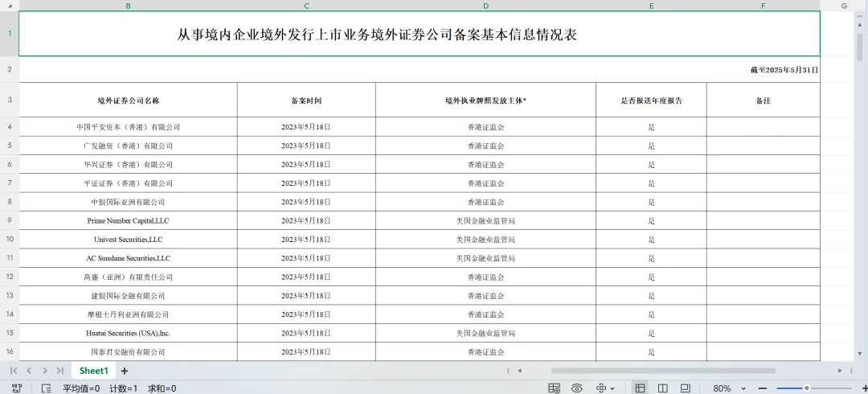This screenshot has width=868, height=394.
Task: Open the reading-layout crosshair dropdown
Action: 605,388
